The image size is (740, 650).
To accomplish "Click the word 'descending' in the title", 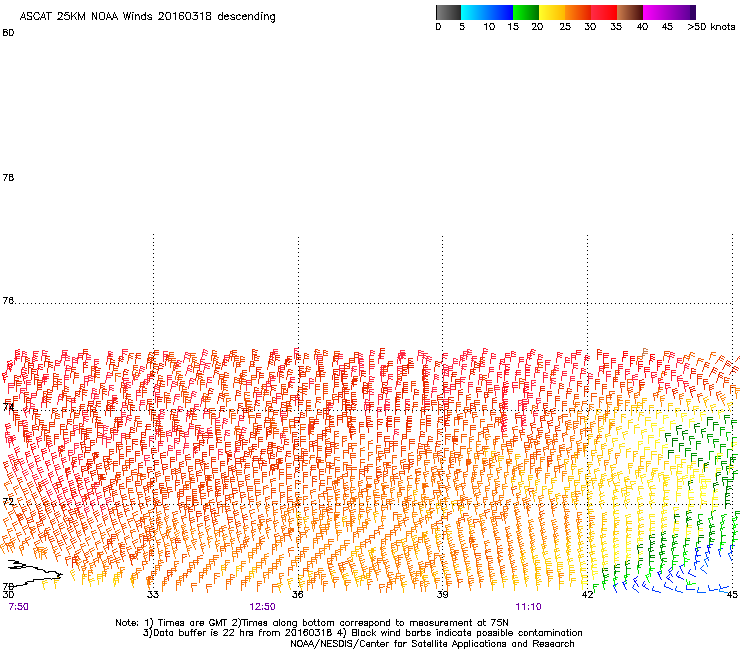I will (246, 17).
